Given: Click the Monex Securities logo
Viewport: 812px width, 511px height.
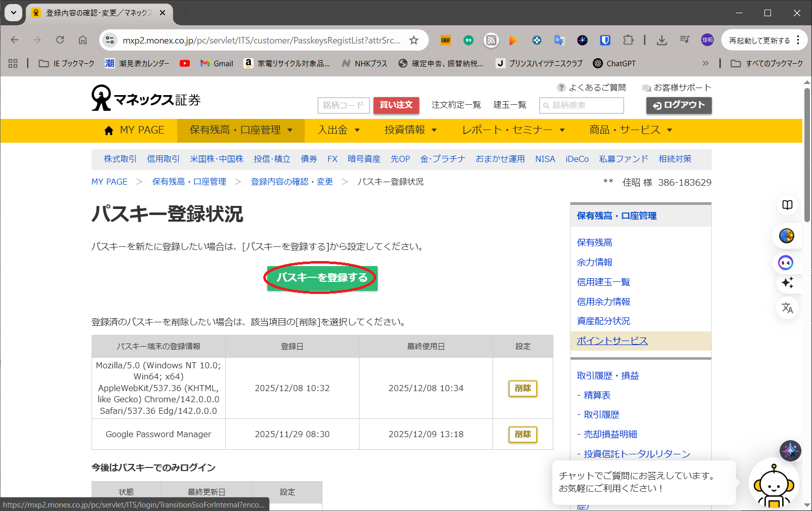Looking at the screenshot, I should tap(146, 98).
